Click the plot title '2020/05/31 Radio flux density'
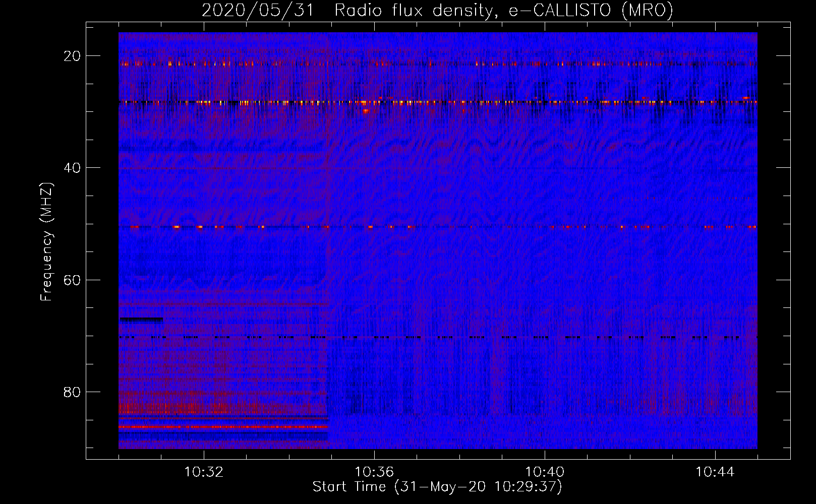Screen dimensions: 816x504 click(x=437, y=10)
